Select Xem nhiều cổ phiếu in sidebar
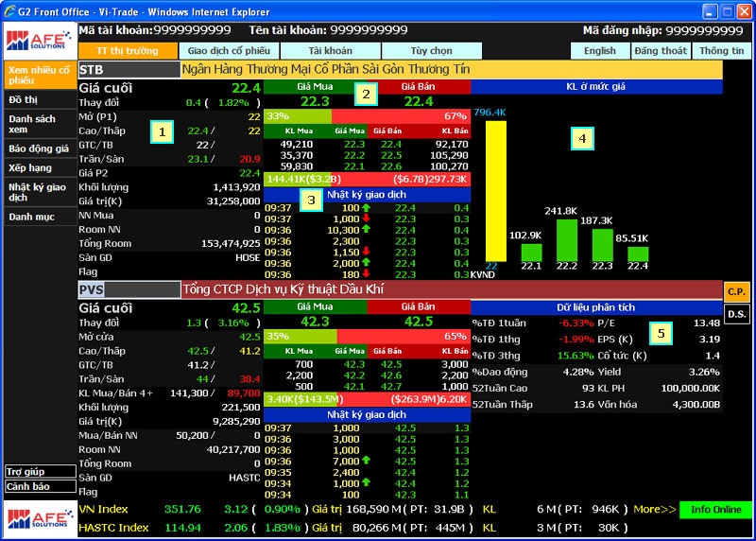 (x=40, y=75)
